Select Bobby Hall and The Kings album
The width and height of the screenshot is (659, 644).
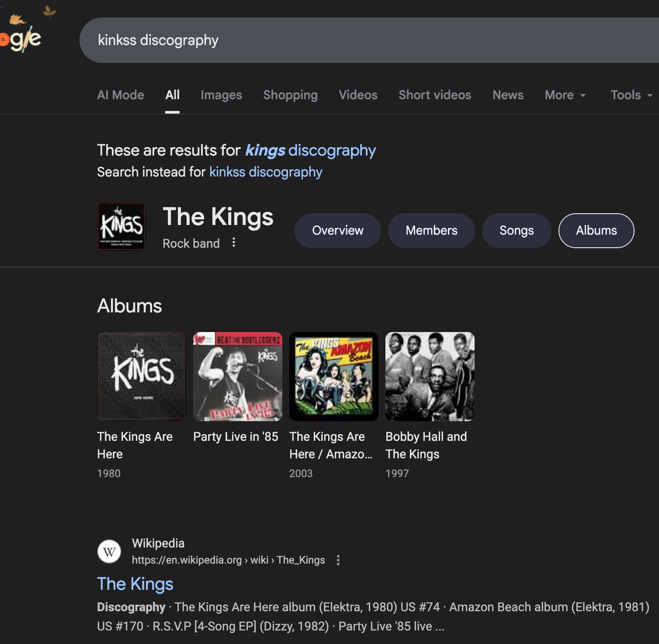[x=430, y=377]
